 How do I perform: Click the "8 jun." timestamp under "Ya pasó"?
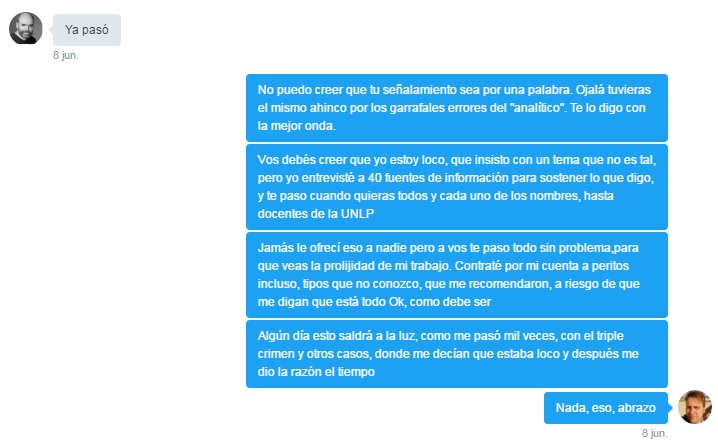pos(65,55)
